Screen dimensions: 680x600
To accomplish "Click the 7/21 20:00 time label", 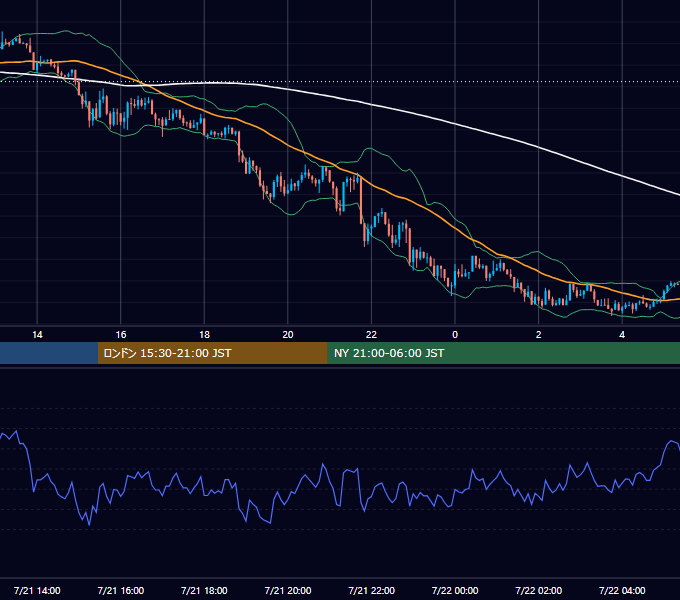I will [x=288, y=590].
